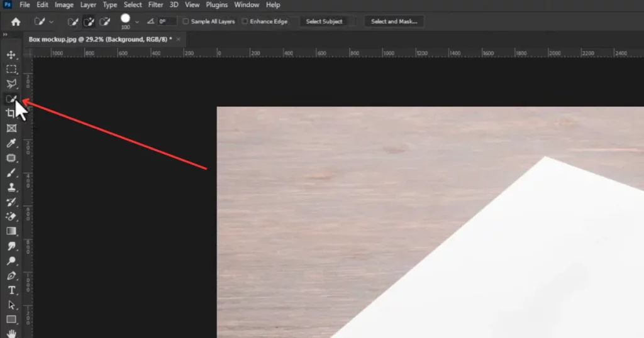The height and width of the screenshot is (338, 644).
Task: Select the Rectangular Marquee tool
Action: pyautogui.click(x=11, y=69)
